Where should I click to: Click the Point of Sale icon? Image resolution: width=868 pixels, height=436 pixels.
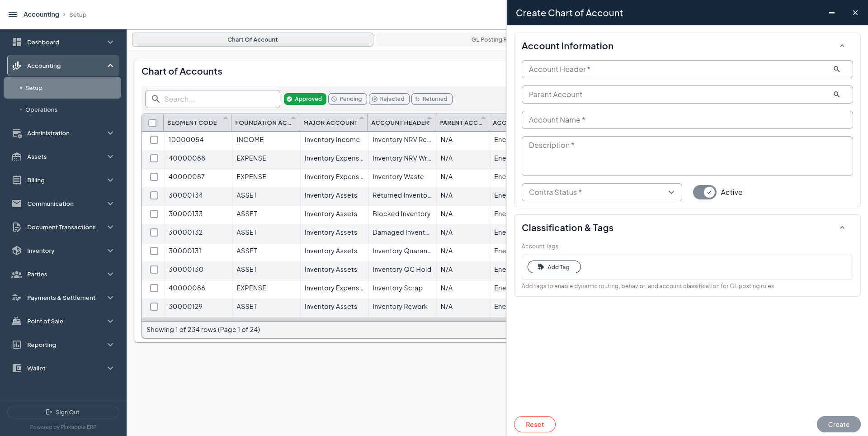click(x=17, y=321)
